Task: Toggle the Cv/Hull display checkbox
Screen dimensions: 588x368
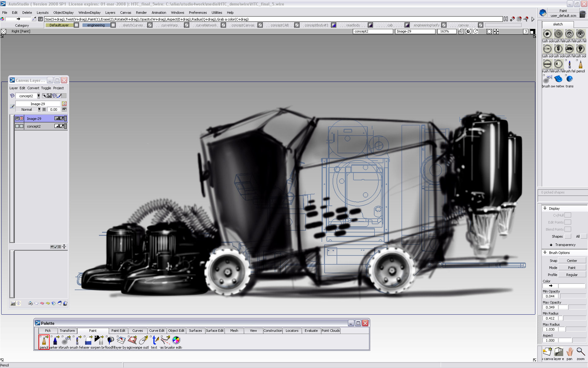Action: tap(567, 215)
